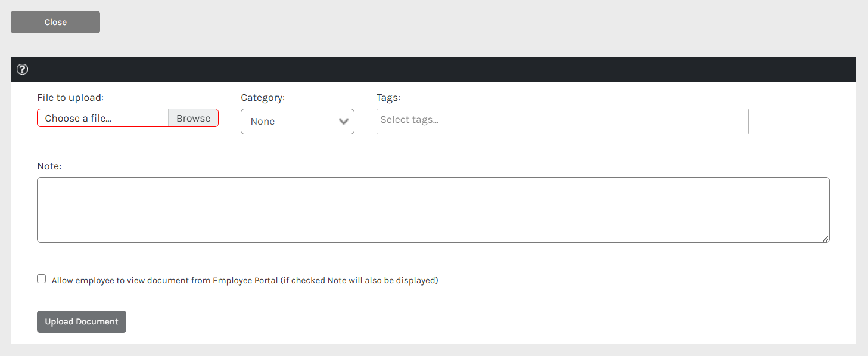This screenshot has height=356, width=868.
Task: Click inside the Note text area
Action: pyautogui.click(x=433, y=210)
